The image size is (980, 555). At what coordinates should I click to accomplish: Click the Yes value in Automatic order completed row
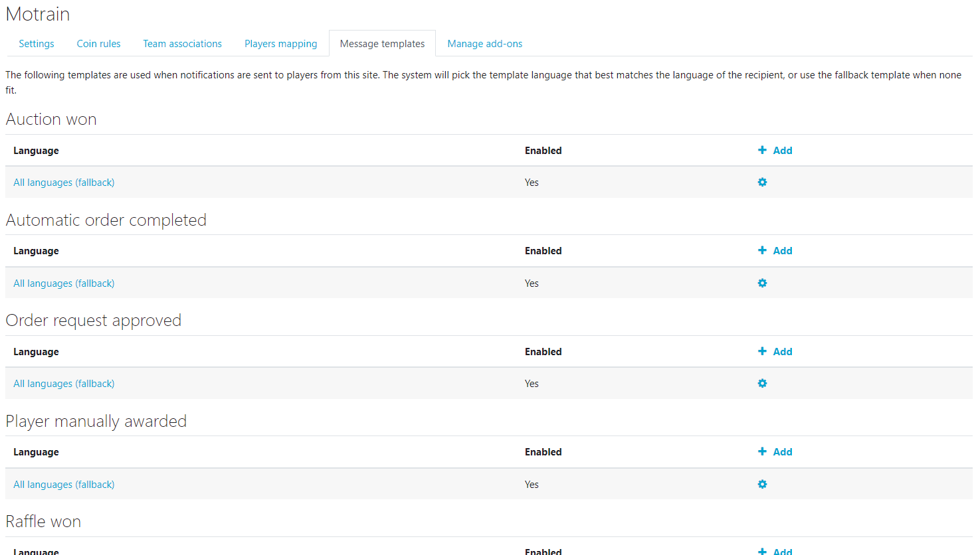pyautogui.click(x=532, y=283)
